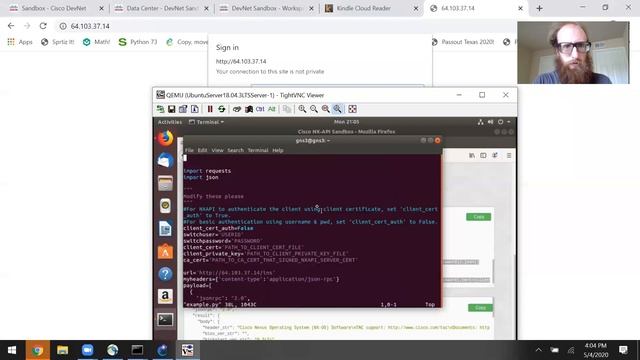The height and width of the screenshot is (360, 640).
Task: Click upper green Copy button in Firefox page
Action: (x=479, y=217)
